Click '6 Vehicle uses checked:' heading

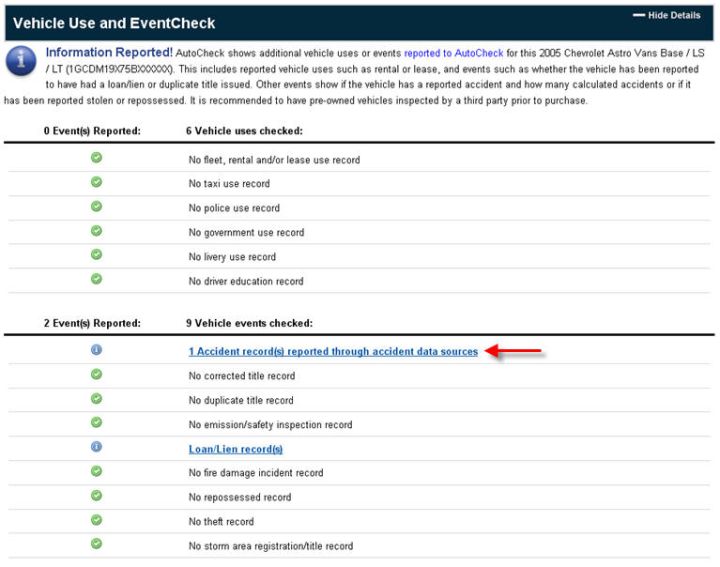tap(244, 131)
